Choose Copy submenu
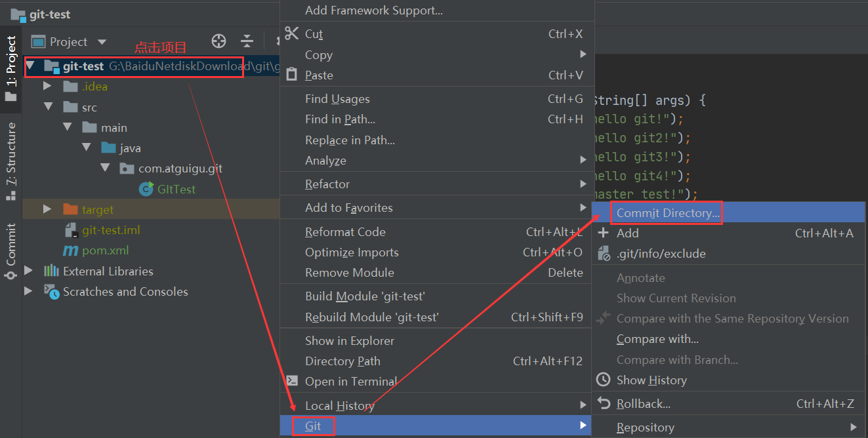 (x=437, y=54)
